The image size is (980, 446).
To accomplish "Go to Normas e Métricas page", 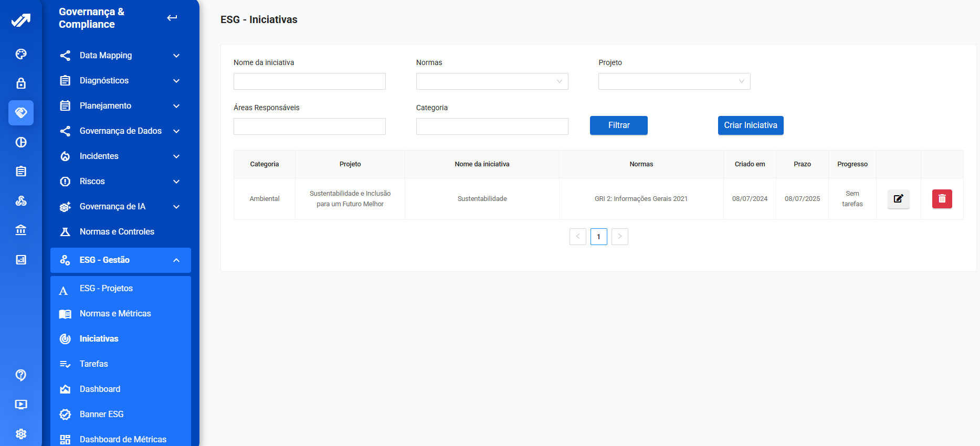I will [115, 314].
